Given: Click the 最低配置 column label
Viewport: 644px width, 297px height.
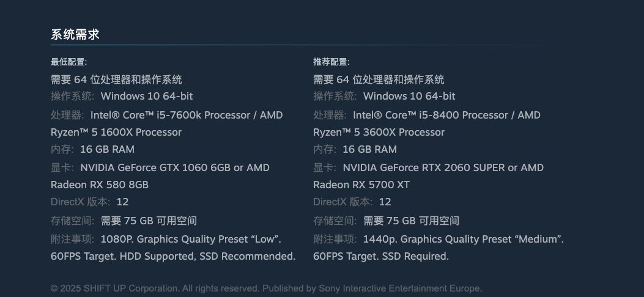Looking at the screenshot, I should click(68, 62).
